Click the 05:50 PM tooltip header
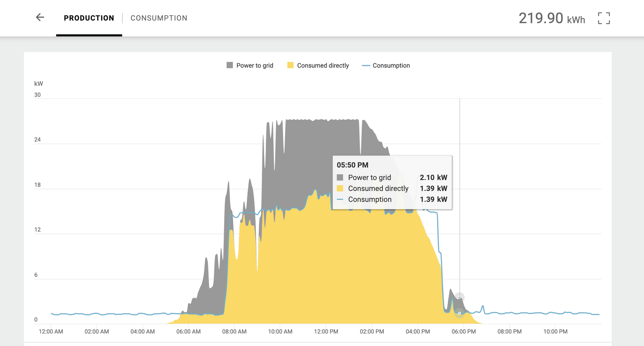This screenshot has width=644, height=346. 352,165
